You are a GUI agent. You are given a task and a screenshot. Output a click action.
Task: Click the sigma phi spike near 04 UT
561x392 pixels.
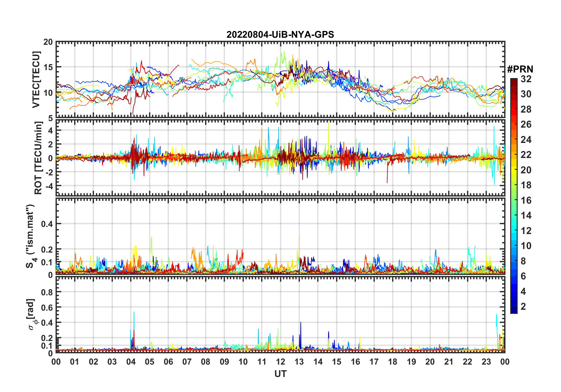tap(134, 330)
